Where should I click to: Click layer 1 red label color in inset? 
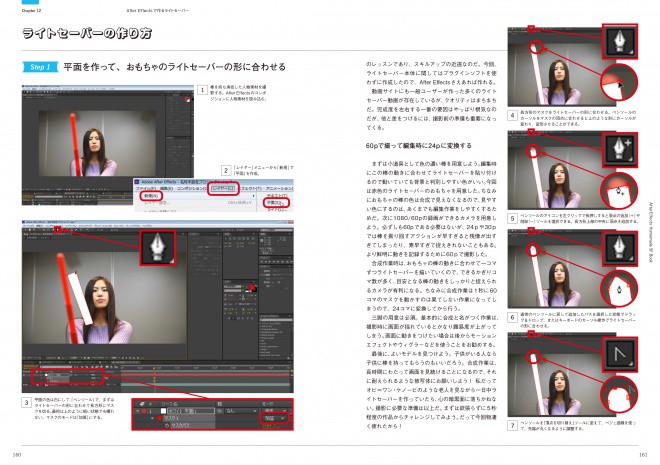click(144, 411)
